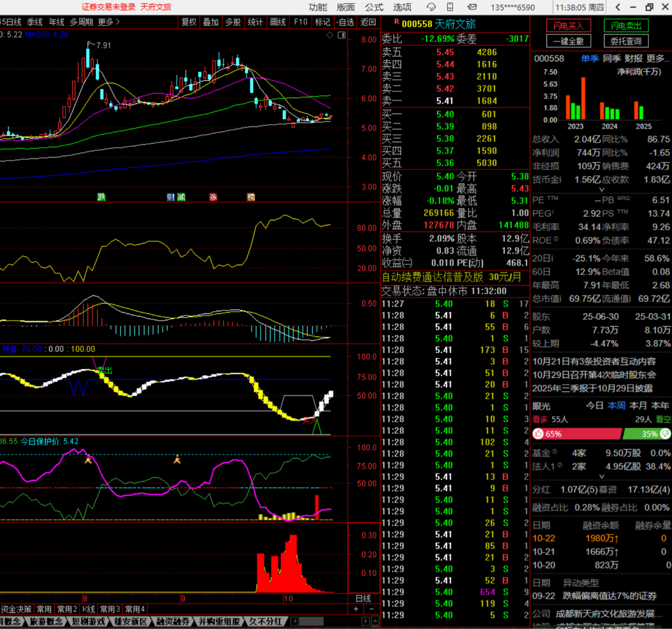Click the thumbs-down 35% bearish icon
Screen dimensions: 672x629
click(x=665, y=434)
